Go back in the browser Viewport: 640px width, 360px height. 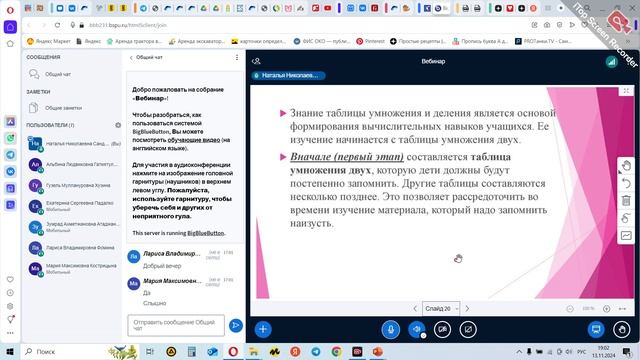click(29, 25)
